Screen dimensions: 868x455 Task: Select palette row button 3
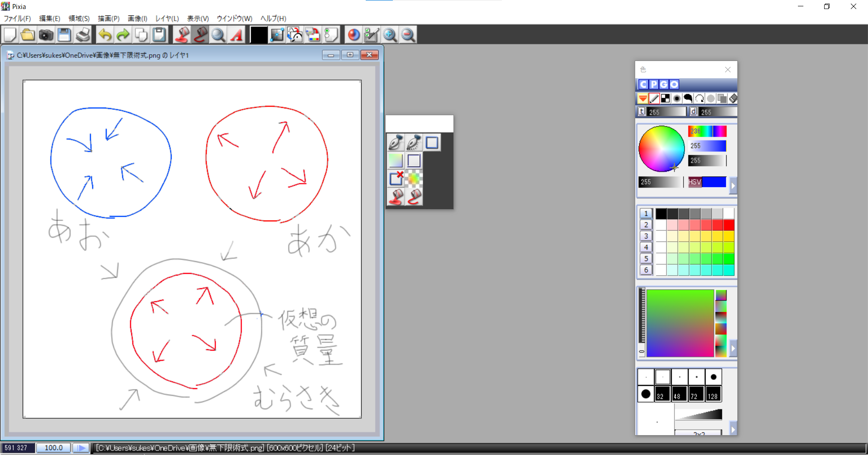point(646,236)
